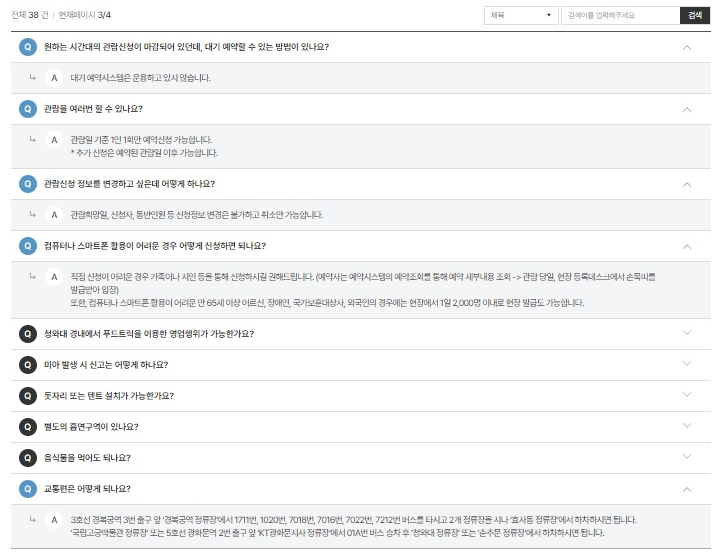Screen dimensions: 722x558
Task: Collapse the '관람을 여러번 할 수 있나요?' chevron
Action: (x=687, y=110)
